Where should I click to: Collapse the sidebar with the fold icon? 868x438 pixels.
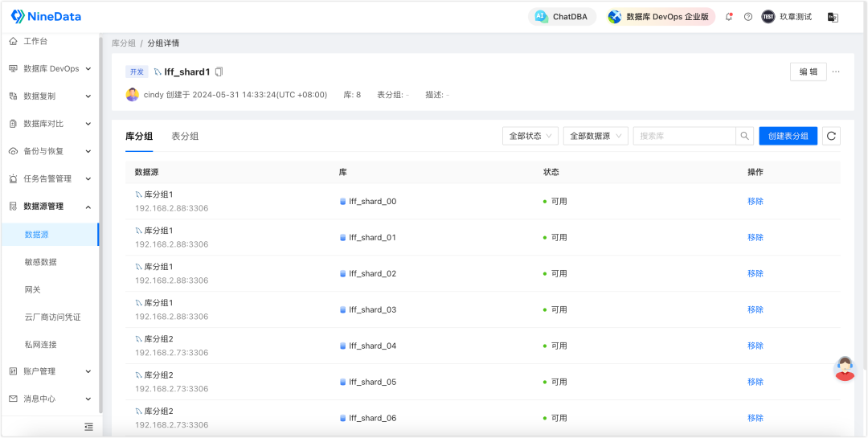coord(88,427)
